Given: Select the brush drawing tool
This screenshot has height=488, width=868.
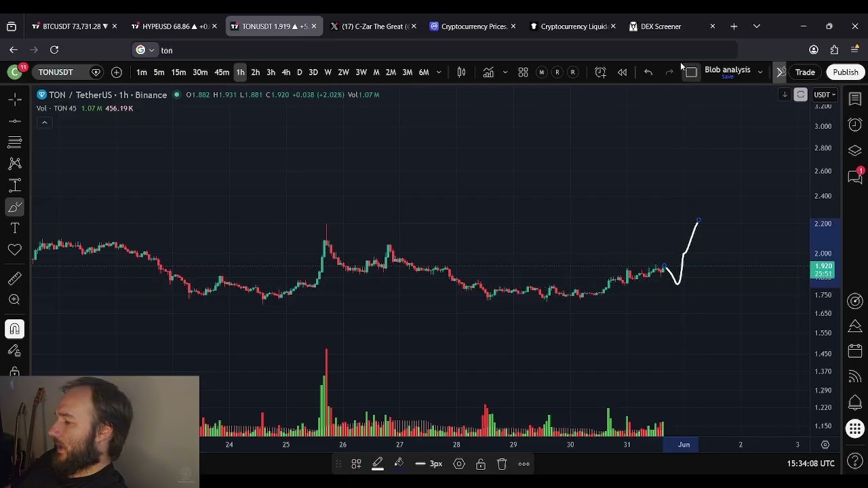Looking at the screenshot, I should [x=15, y=207].
